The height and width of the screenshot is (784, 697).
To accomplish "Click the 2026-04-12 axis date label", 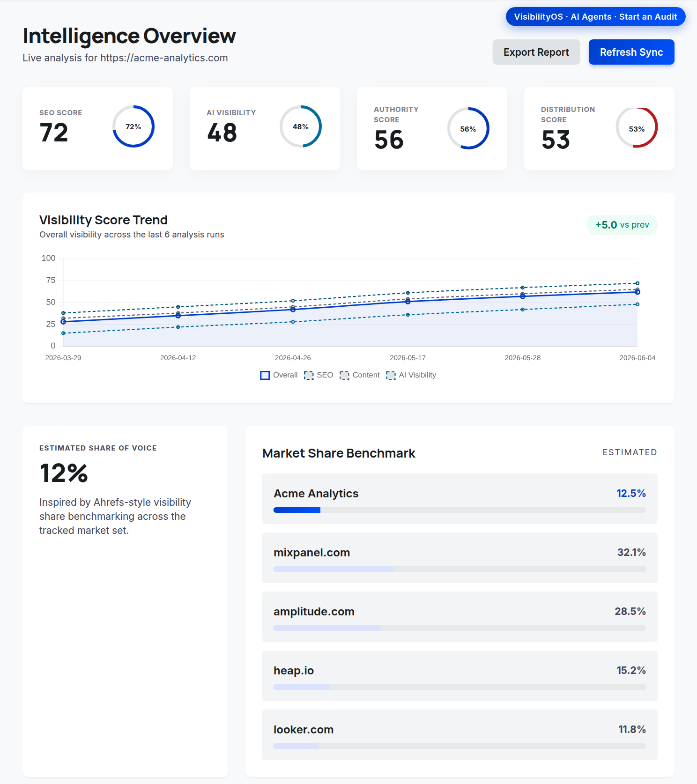I will tap(178, 358).
